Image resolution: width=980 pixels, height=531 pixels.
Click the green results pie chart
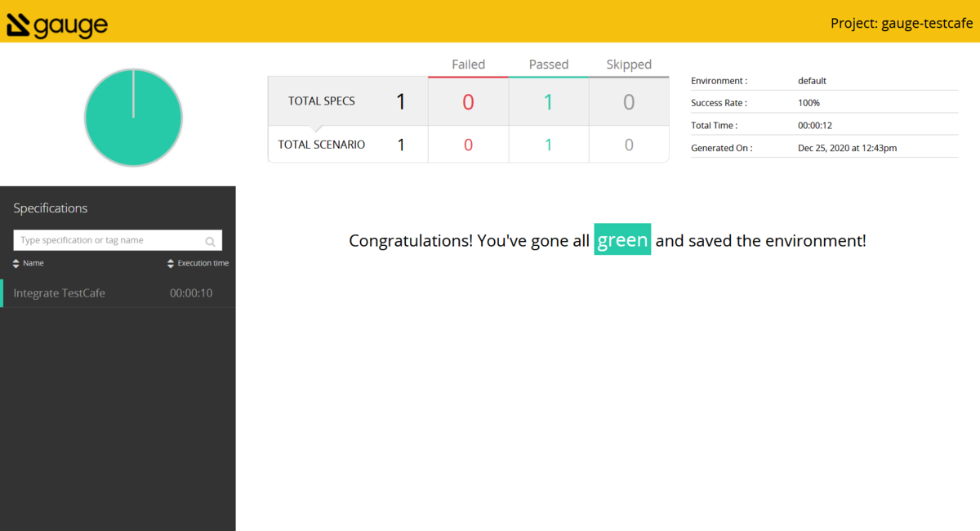pos(133,118)
